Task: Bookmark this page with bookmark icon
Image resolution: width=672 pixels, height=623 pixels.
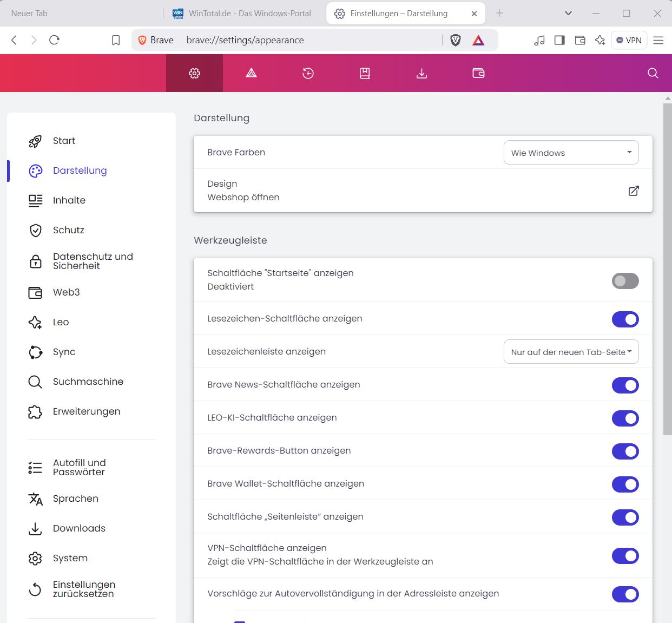Action: point(116,40)
